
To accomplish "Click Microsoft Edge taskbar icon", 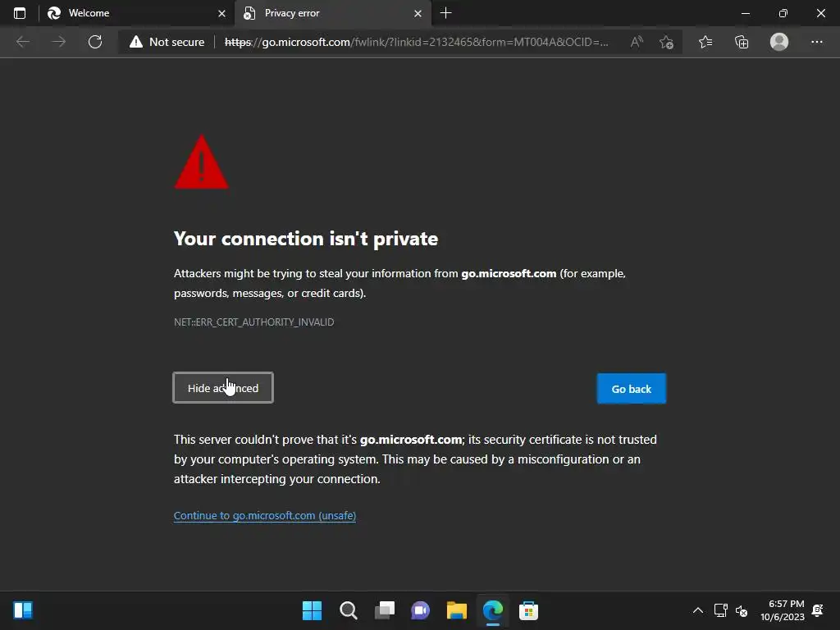I will (x=492, y=610).
